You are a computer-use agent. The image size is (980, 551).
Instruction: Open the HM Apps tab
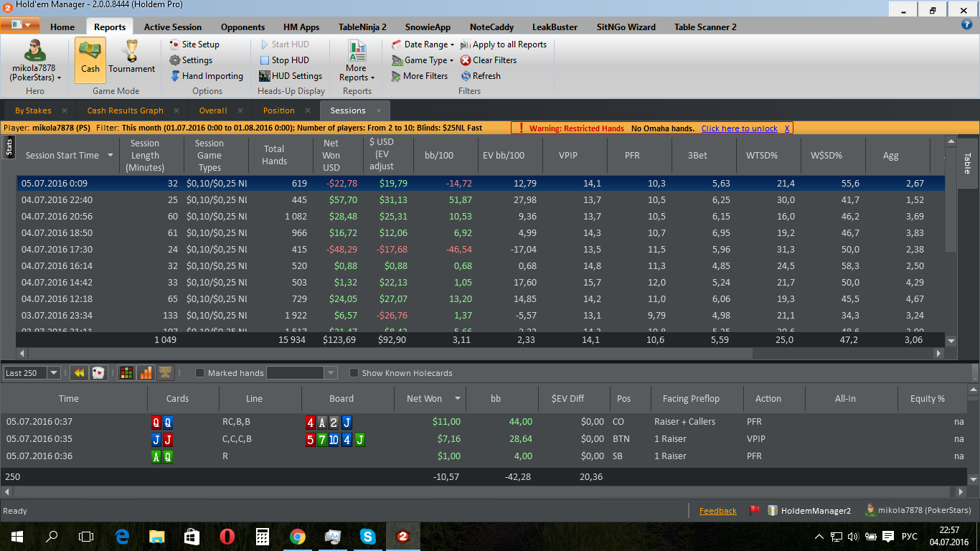click(301, 27)
